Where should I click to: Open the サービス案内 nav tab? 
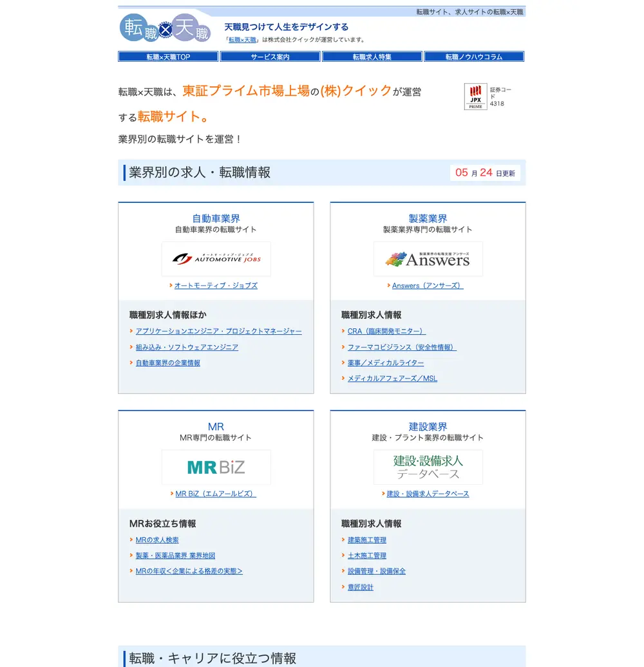[270, 57]
